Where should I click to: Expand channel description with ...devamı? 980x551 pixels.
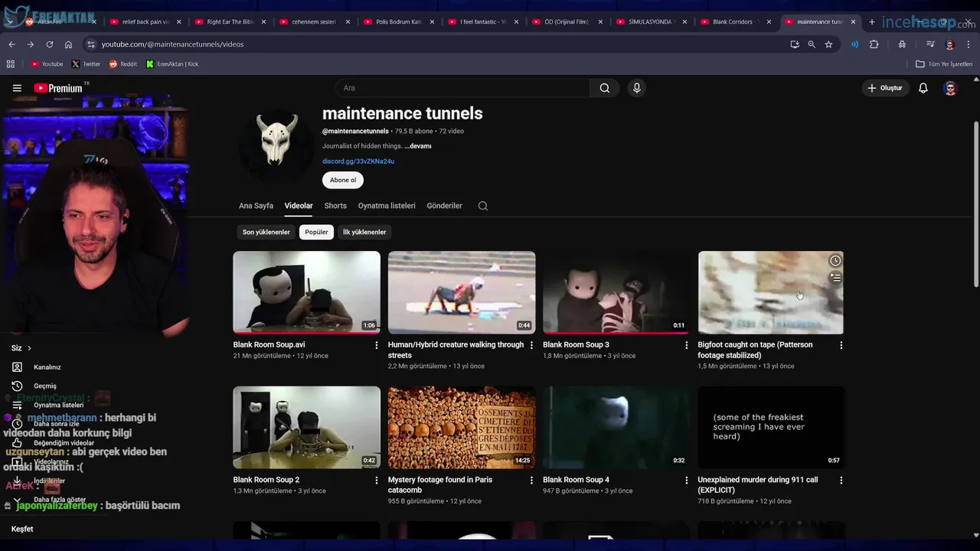point(418,146)
